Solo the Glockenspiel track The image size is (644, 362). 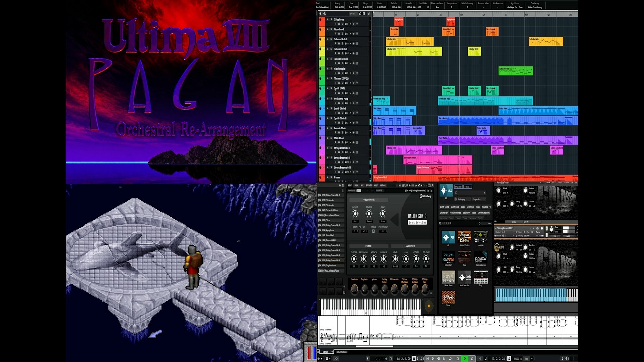point(331,68)
